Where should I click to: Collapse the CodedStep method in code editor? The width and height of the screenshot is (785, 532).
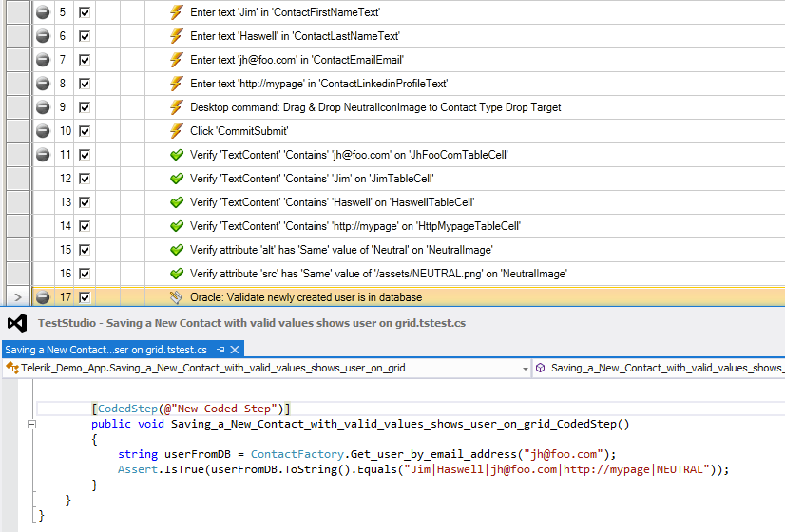[x=32, y=425]
